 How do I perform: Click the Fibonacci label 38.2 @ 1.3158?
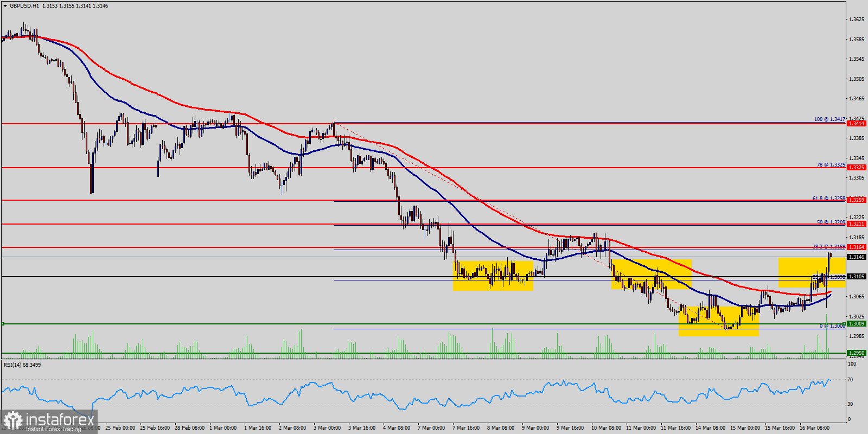click(828, 247)
